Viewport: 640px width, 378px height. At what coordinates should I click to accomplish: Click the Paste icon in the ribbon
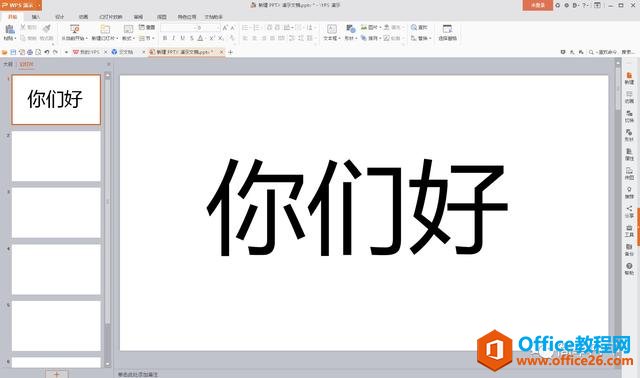pos(10,29)
